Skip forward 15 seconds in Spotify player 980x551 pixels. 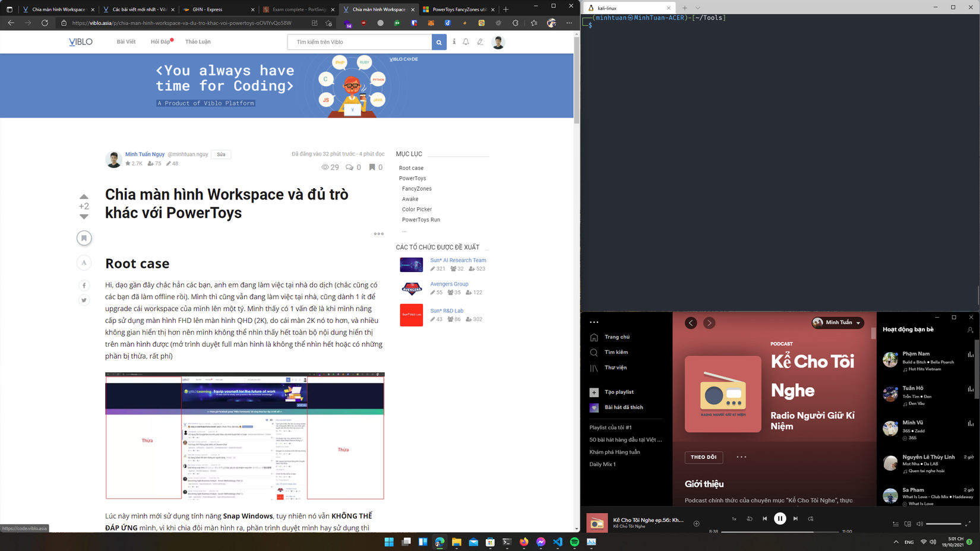pyautogui.click(x=811, y=518)
